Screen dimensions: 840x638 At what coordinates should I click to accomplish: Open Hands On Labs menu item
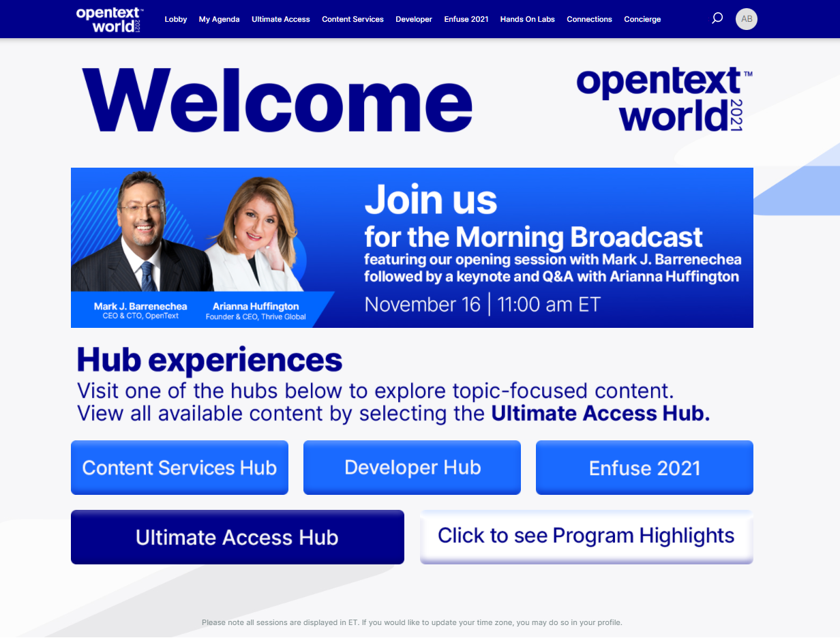(527, 19)
